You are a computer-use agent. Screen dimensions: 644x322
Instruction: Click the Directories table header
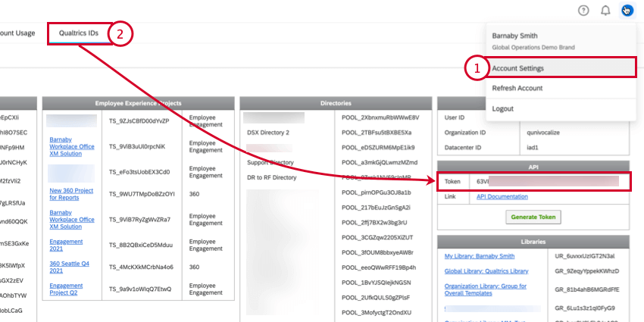pyautogui.click(x=336, y=103)
